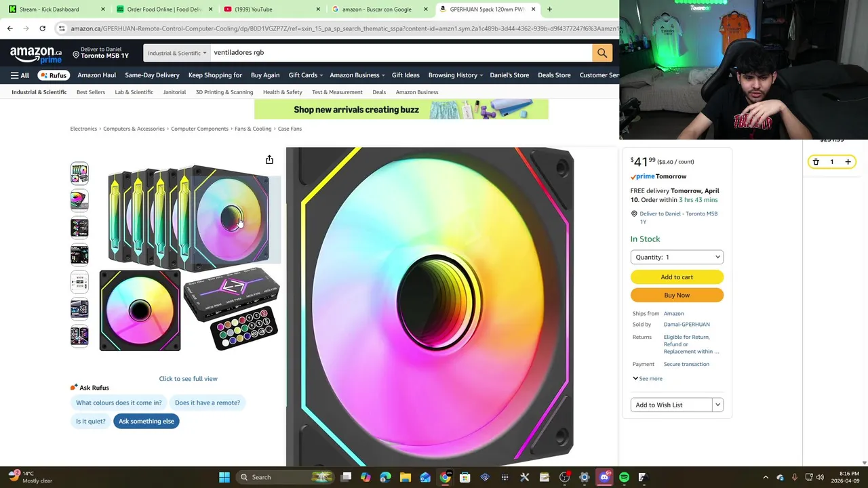The width and height of the screenshot is (868, 488).
Task: Open the Quantity: 1 dropdown
Action: tap(677, 257)
